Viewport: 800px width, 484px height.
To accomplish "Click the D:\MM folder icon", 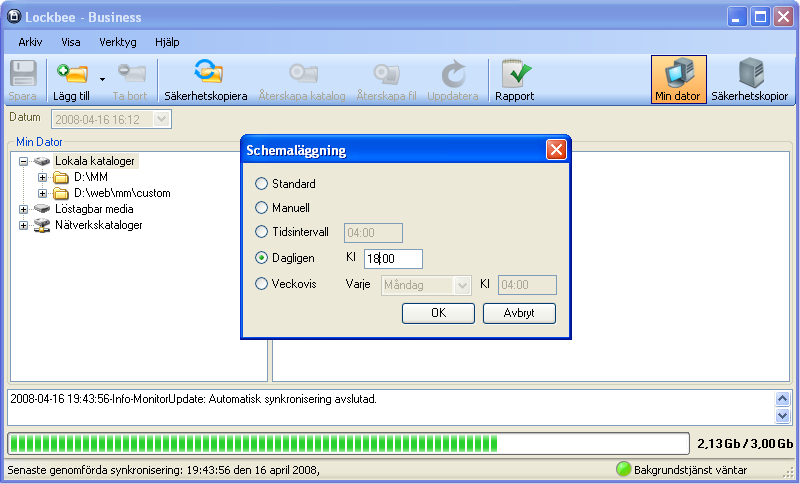I will coord(61,177).
